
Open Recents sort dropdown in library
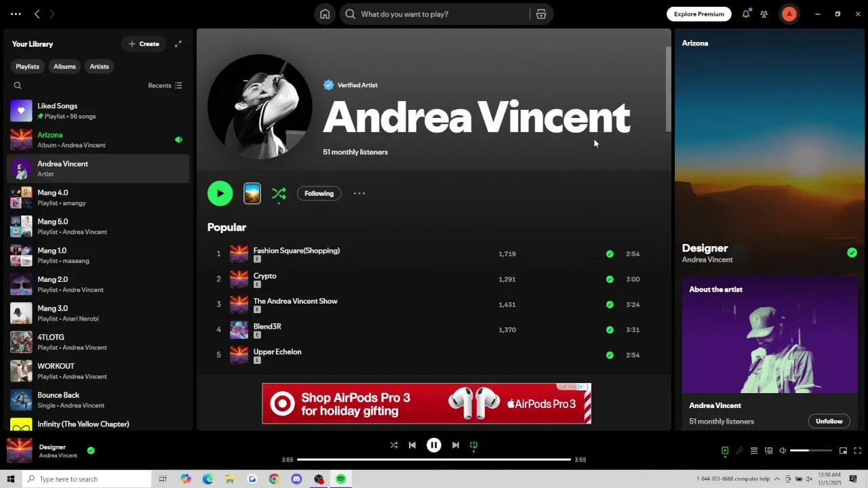click(x=165, y=85)
